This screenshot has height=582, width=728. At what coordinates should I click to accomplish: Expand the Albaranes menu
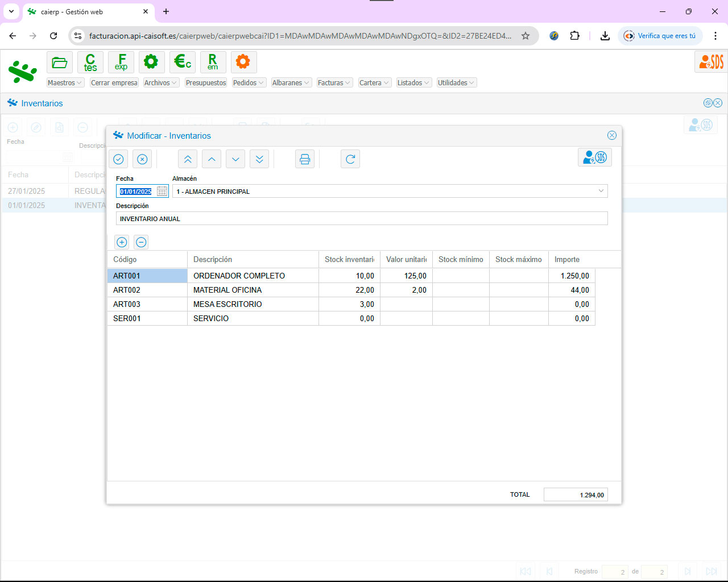coord(291,83)
